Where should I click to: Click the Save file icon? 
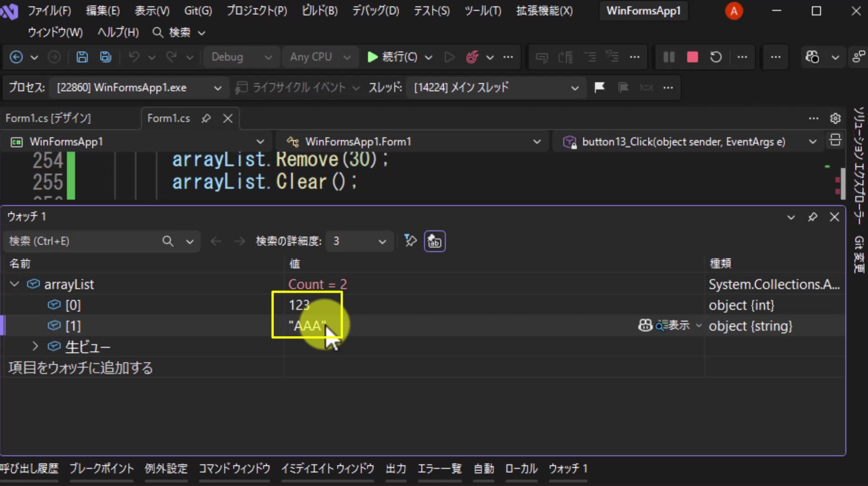coord(82,57)
